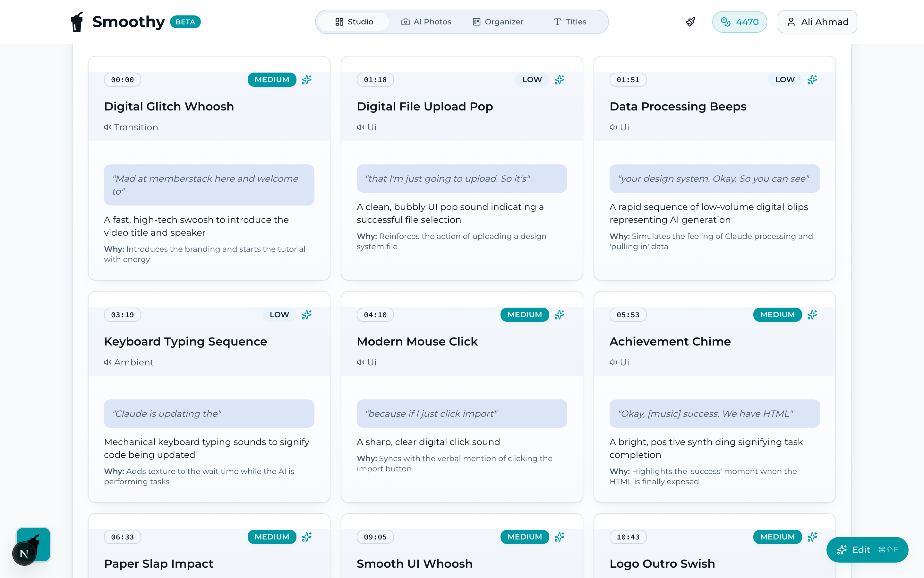
Task: Click the quote "Mad at memberstack here and welcome to"
Action: coord(209,185)
